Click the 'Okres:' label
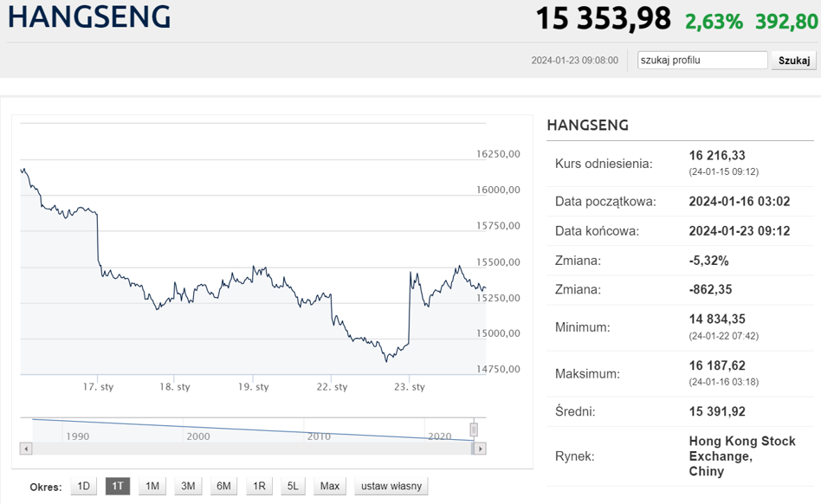Screen dimensions: 821x504 pyautogui.click(x=46, y=488)
